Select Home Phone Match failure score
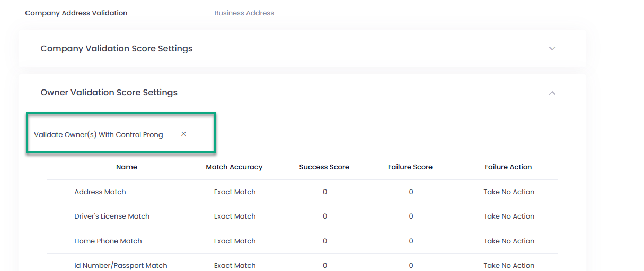The height and width of the screenshot is (271, 644). tap(411, 241)
